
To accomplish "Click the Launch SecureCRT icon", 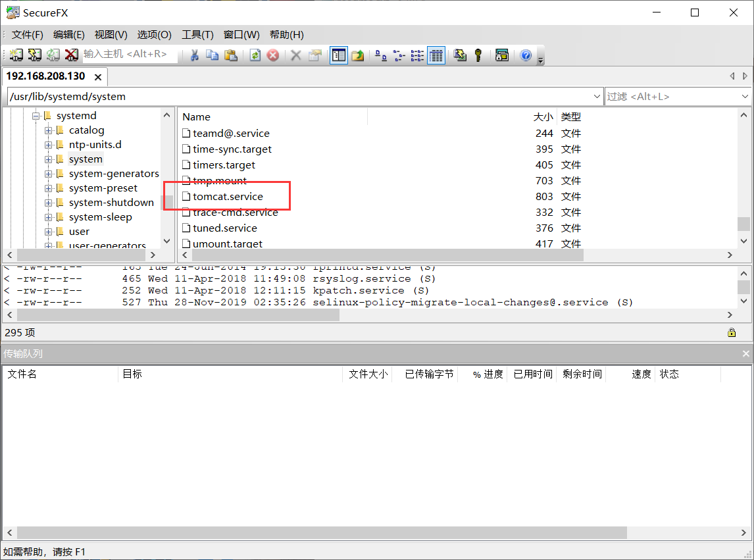I will (502, 55).
